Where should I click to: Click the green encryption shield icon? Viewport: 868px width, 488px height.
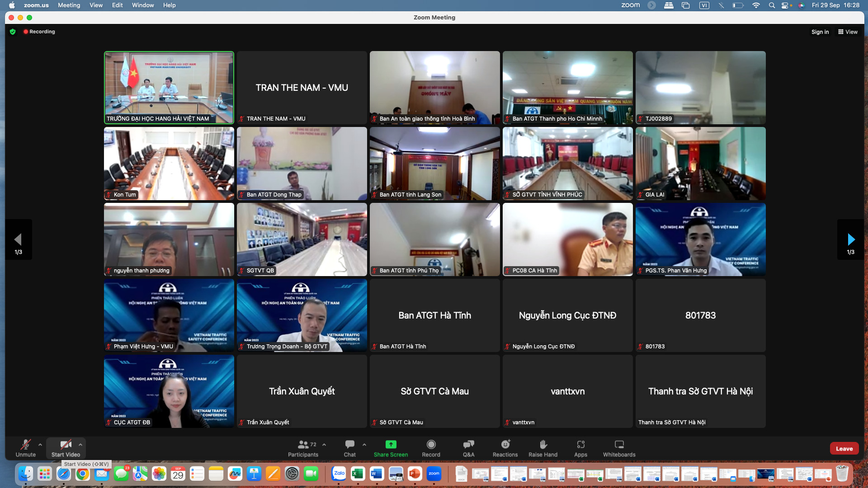[13, 32]
